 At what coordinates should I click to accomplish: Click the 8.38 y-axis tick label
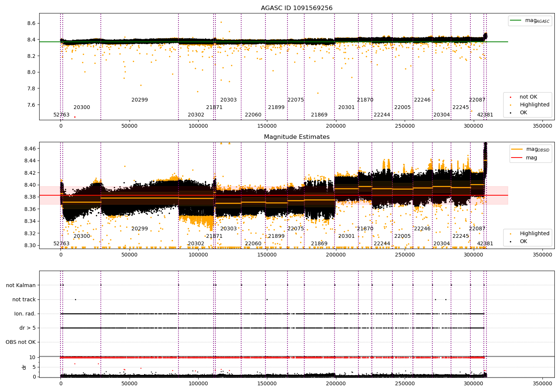point(30,197)
